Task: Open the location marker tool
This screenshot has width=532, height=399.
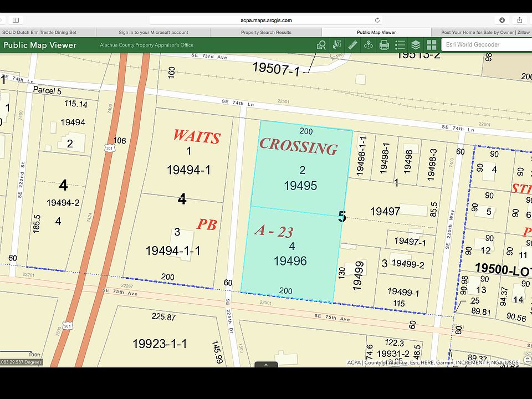Action: tap(368, 45)
